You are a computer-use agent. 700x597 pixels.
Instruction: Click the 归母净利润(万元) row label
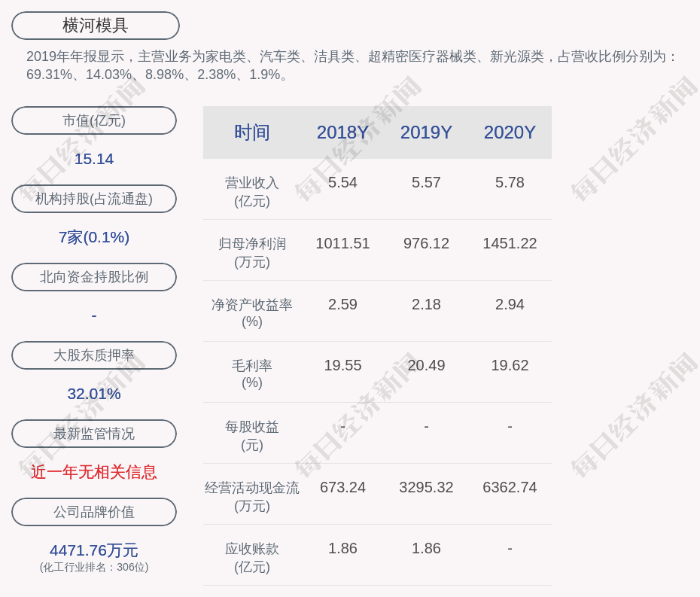coord(252,253)
